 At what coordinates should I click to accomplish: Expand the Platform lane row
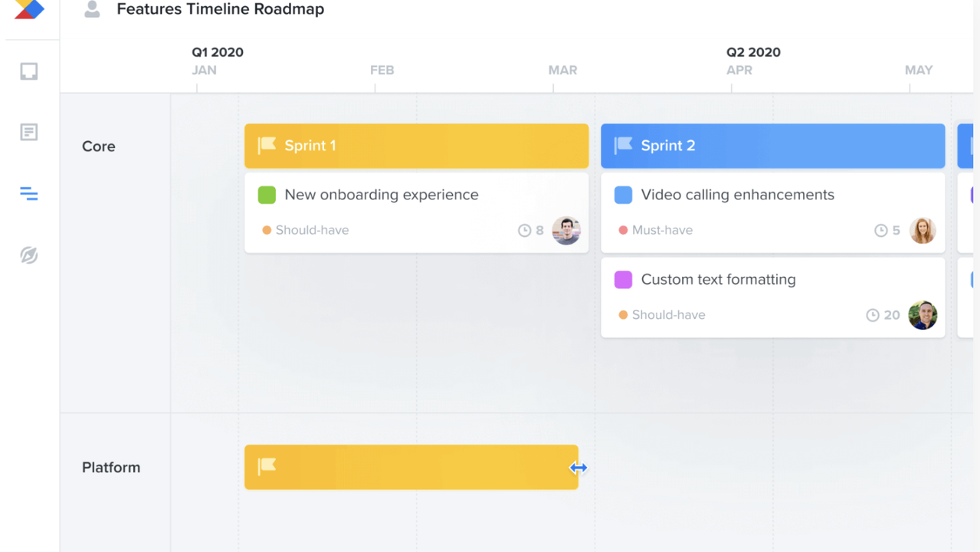(111, 467)
